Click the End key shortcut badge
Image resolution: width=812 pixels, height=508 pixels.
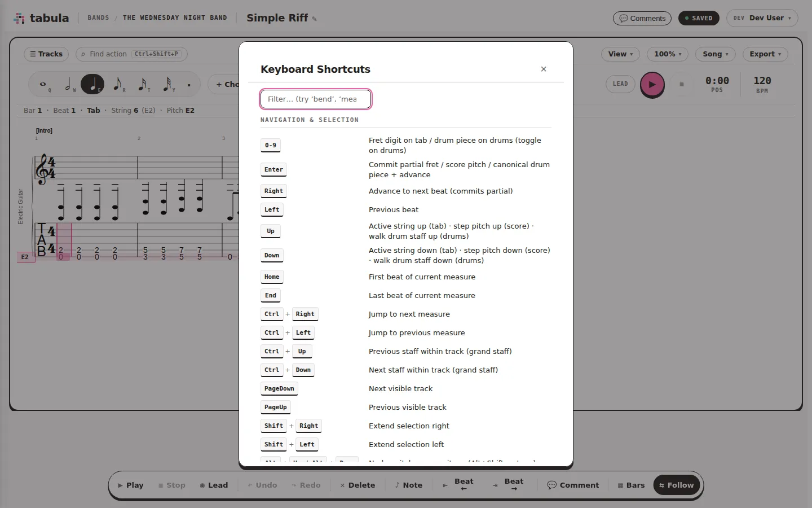pos(271,296)
